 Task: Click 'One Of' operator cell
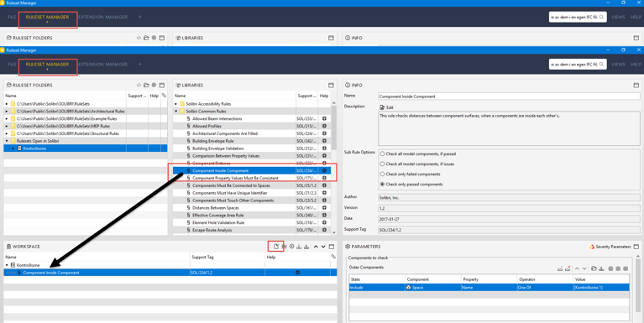[525, 288]
